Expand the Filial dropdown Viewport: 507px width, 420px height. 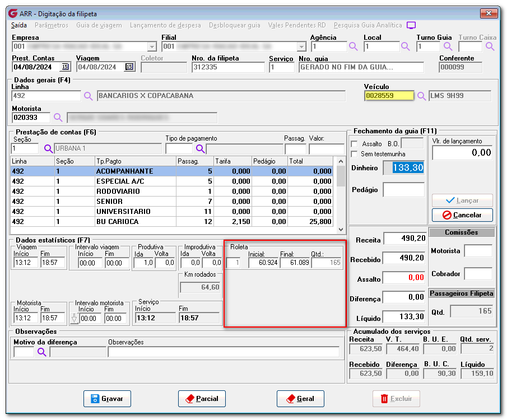[x=301, y=47]
